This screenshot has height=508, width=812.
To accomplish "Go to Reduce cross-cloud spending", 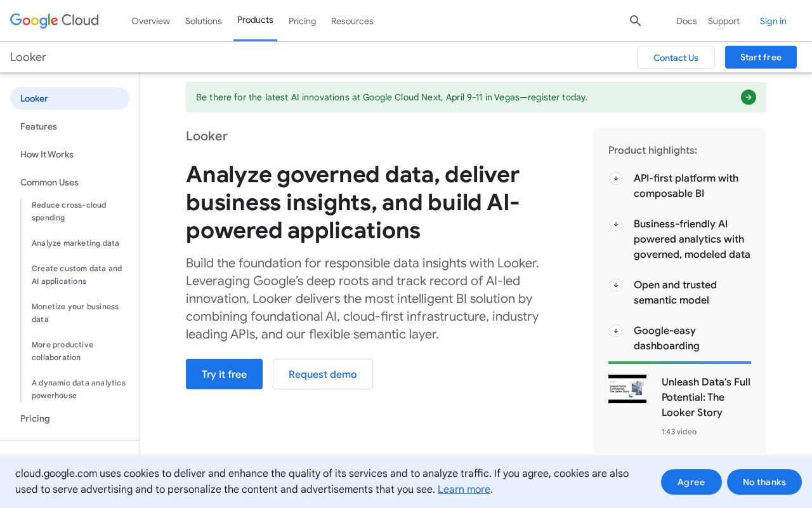I will point(69,211).
